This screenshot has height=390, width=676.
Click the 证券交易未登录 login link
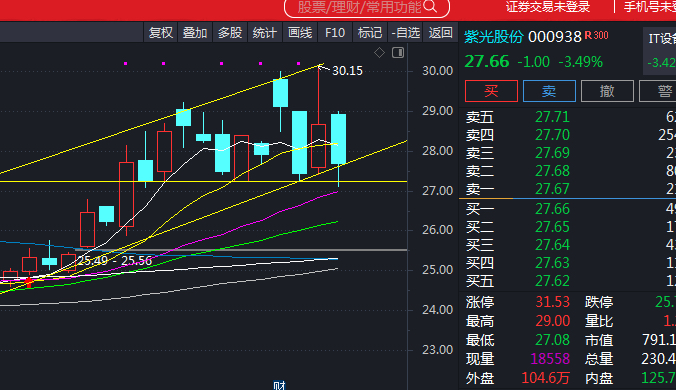548,7
